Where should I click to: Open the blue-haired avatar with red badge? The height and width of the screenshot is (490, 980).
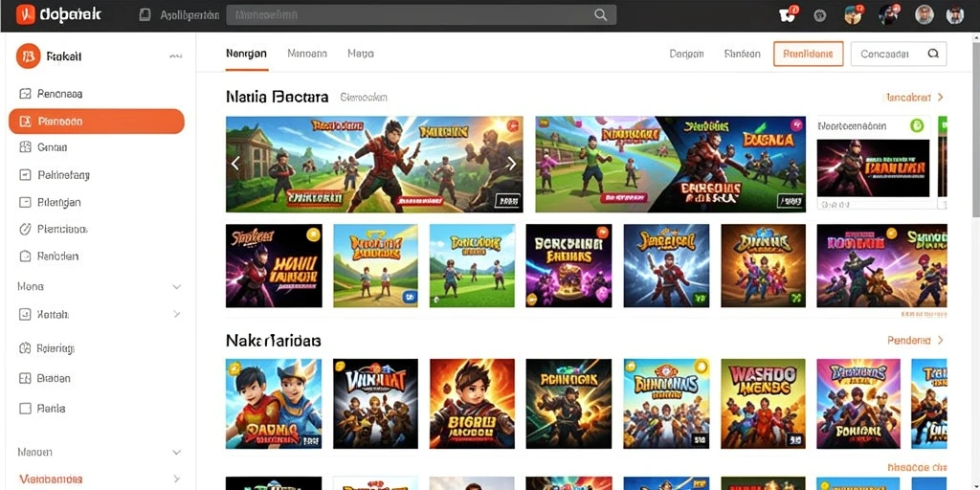[x=853, y=14]
